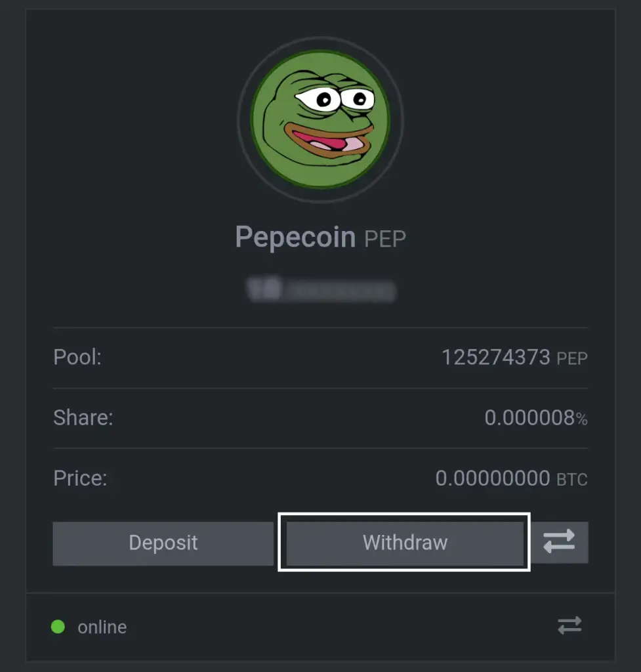
Task: Click the swap arrows button beside Withdraw
Action: click(560, 542)
